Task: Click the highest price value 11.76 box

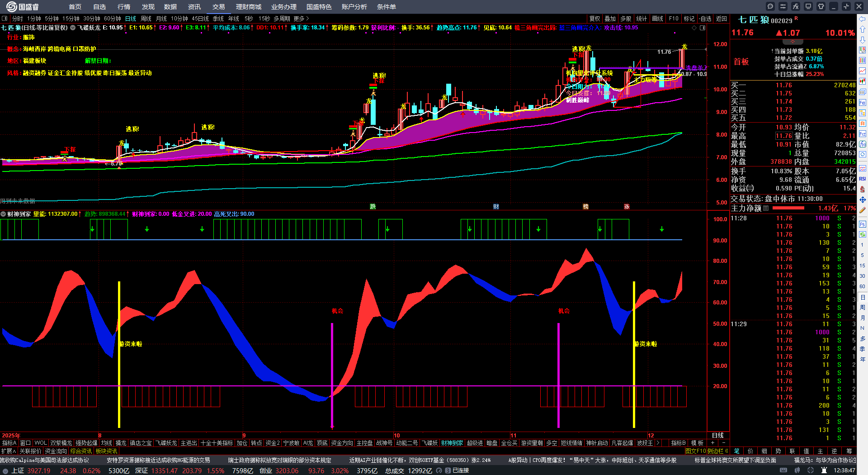Action: pyautogui.click(x=784, y=136)
